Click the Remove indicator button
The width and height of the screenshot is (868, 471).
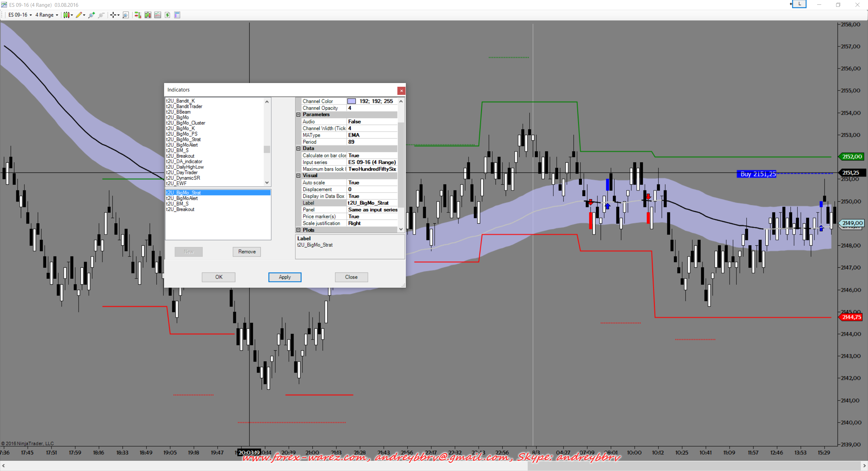coord(246,251)
